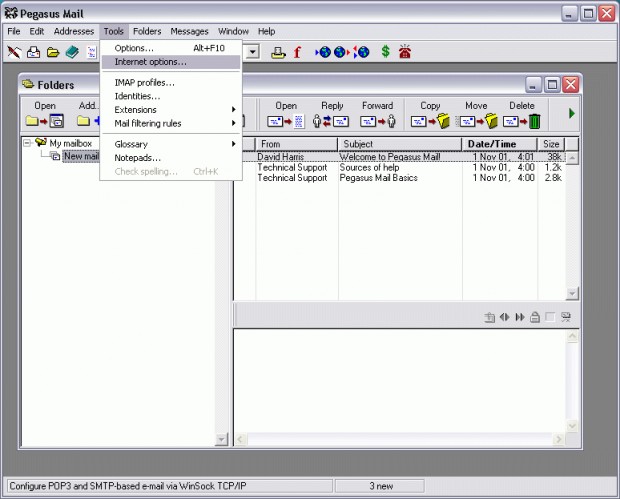Choose Internet options... menu entry

pos(171,62)
